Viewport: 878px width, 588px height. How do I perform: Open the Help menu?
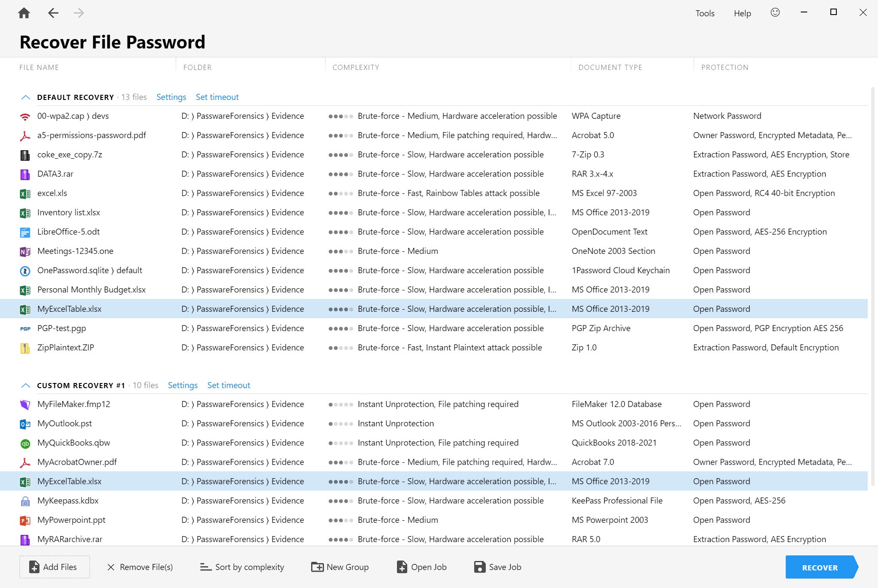click(742, 13)
